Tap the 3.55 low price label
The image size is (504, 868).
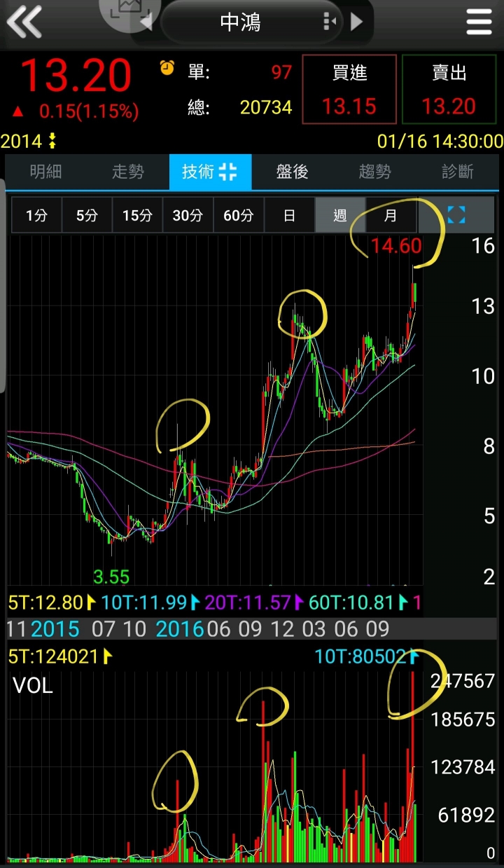(x=111, y=577)
